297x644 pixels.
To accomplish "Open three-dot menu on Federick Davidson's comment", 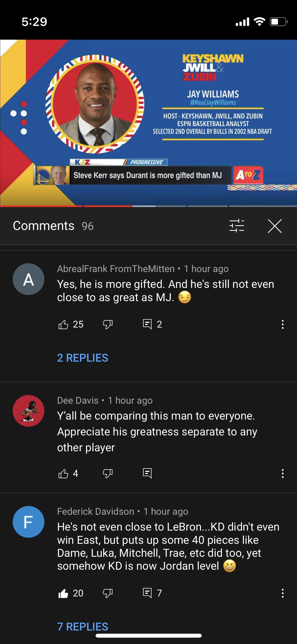I will coord(282,593).
